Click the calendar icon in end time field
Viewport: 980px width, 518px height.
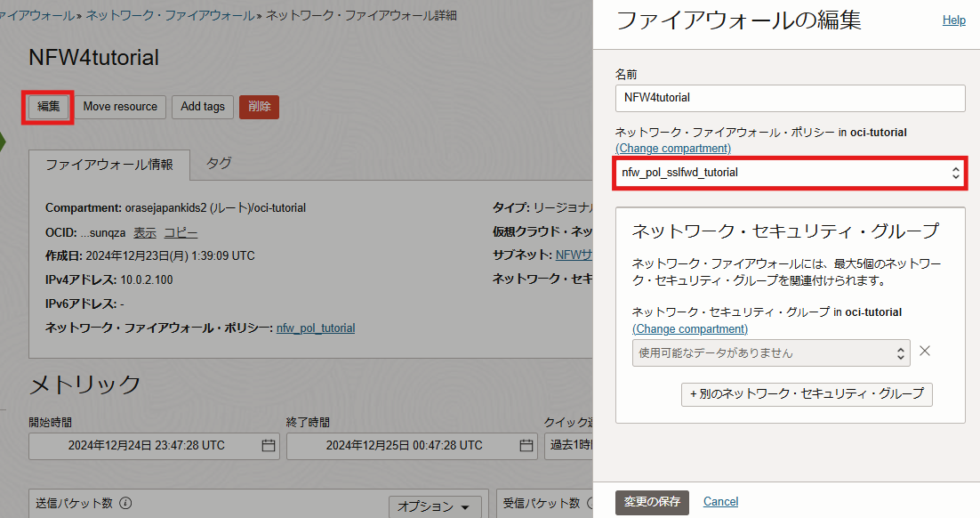[x=526, y=446]
